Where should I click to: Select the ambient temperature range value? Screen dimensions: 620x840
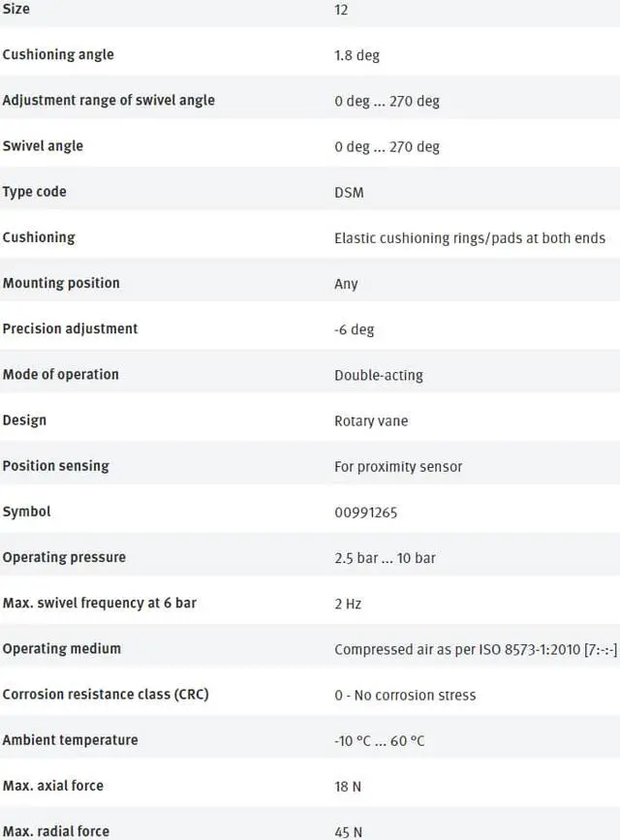click(x=380, y=741)
